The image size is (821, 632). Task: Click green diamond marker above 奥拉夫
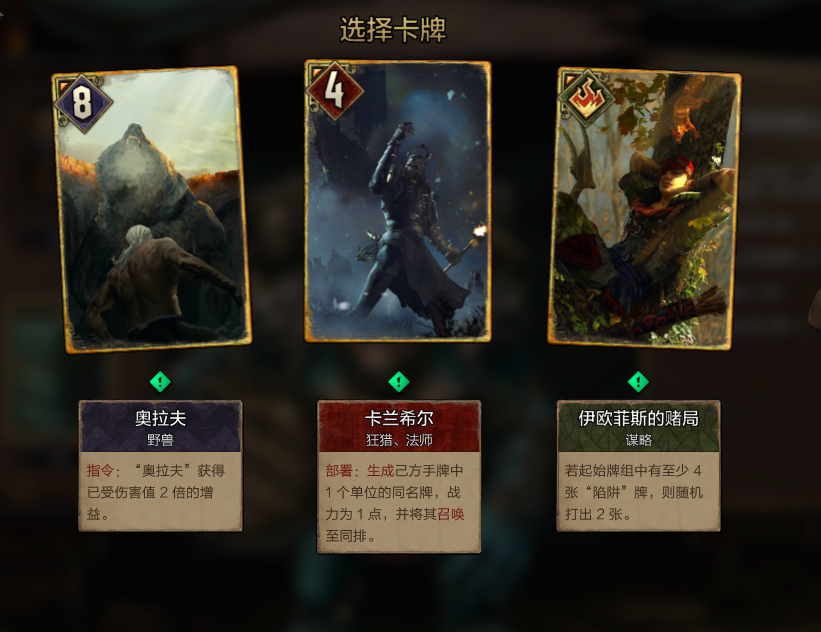[x=160, y=382]
